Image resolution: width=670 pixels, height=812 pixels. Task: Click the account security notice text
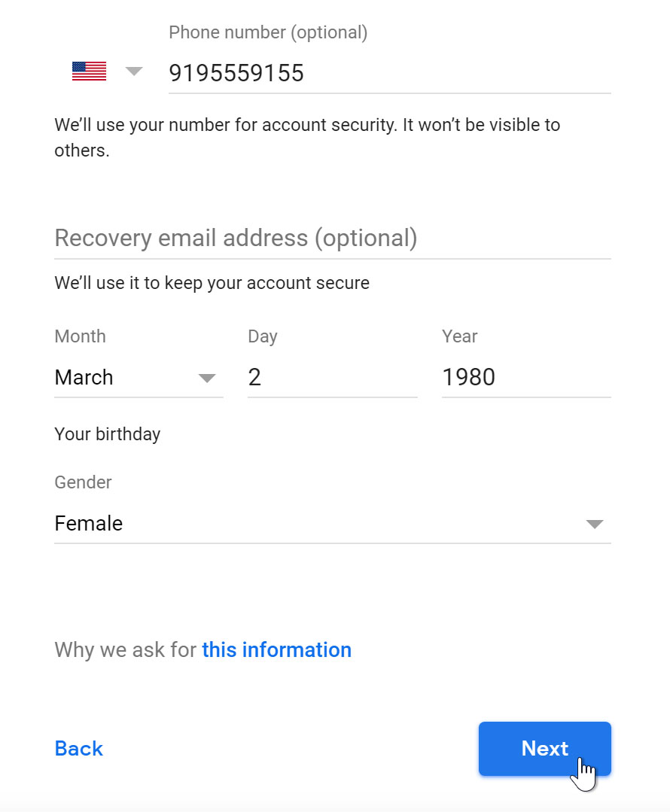307,137
